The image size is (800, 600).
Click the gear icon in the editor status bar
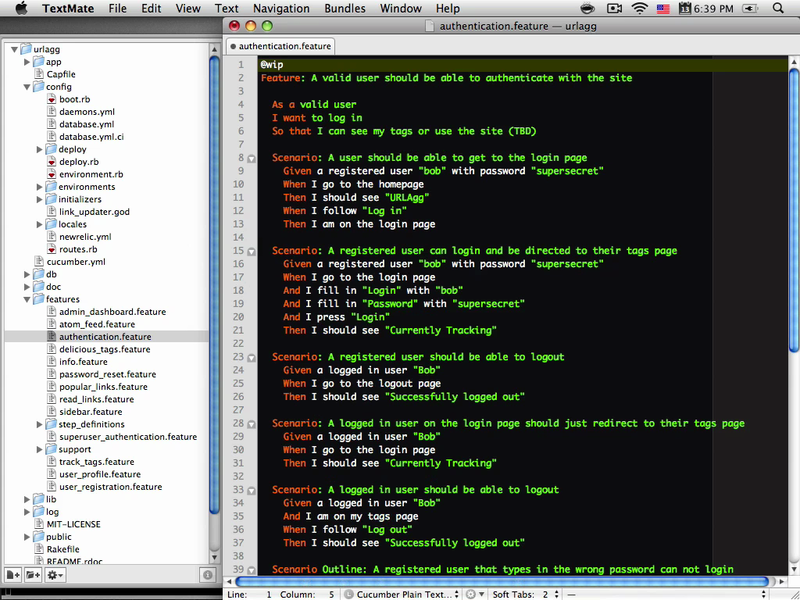473,593
